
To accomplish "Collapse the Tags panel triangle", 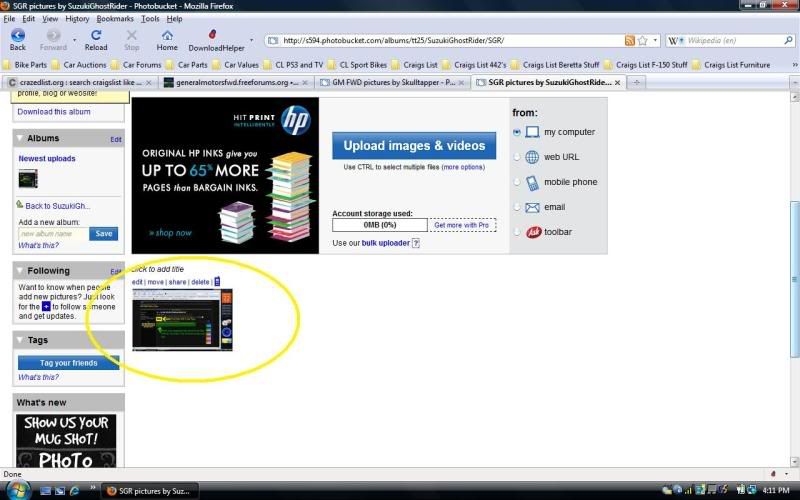I will [20, 340].
